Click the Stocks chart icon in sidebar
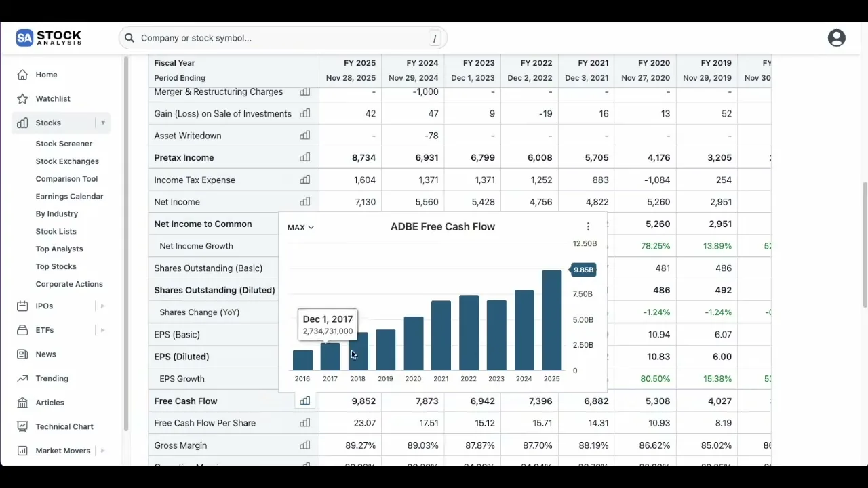Viewport: 868px width, 488px height. [x=22, y=123]
